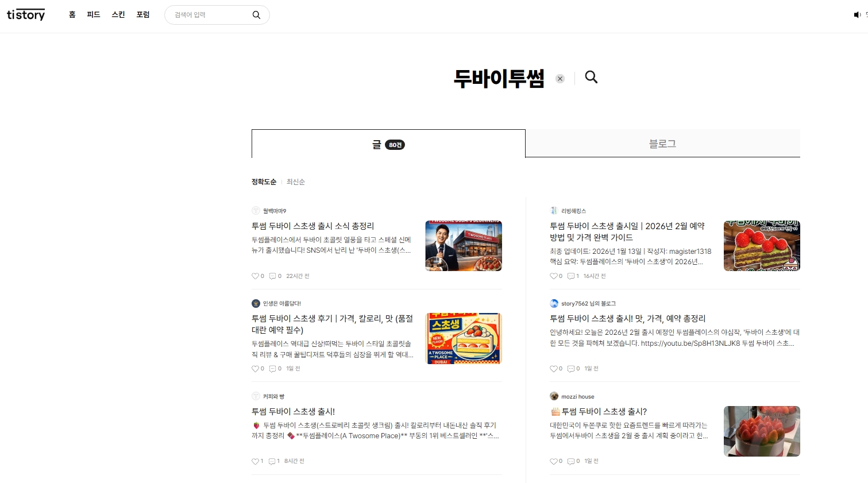This screenshot has height=483, width=868.
Task: Click blog name 커피와 빵
Action: [x=273, y=397]
